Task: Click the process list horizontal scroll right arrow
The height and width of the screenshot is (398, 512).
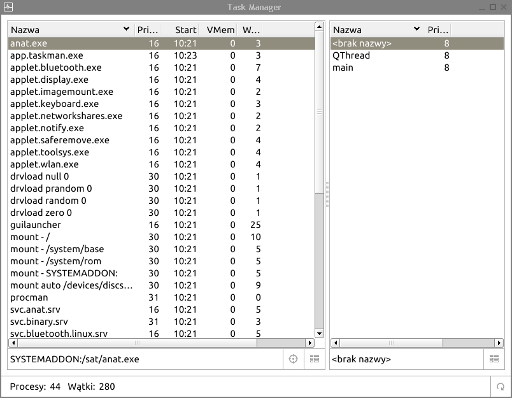Action: coord(310,343)
